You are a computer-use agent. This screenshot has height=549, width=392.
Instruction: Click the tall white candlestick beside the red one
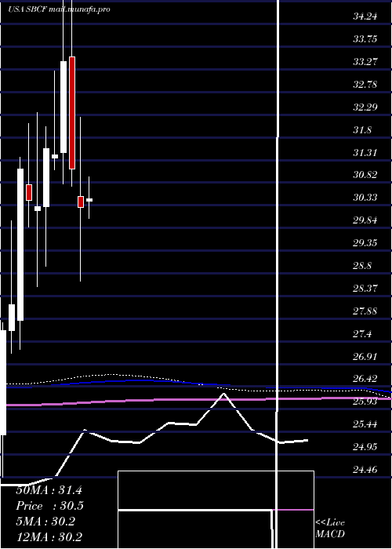coord(64,107)
